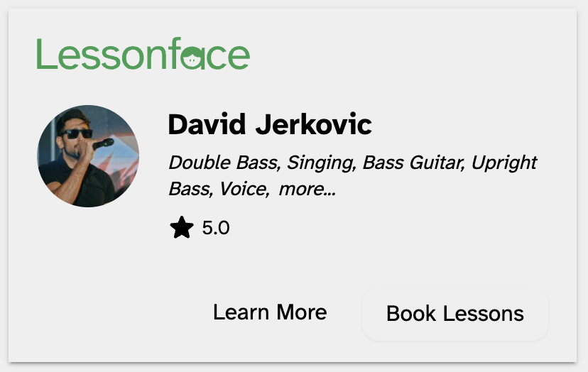Expand the instrument list with "more..."

click(307, 190)
